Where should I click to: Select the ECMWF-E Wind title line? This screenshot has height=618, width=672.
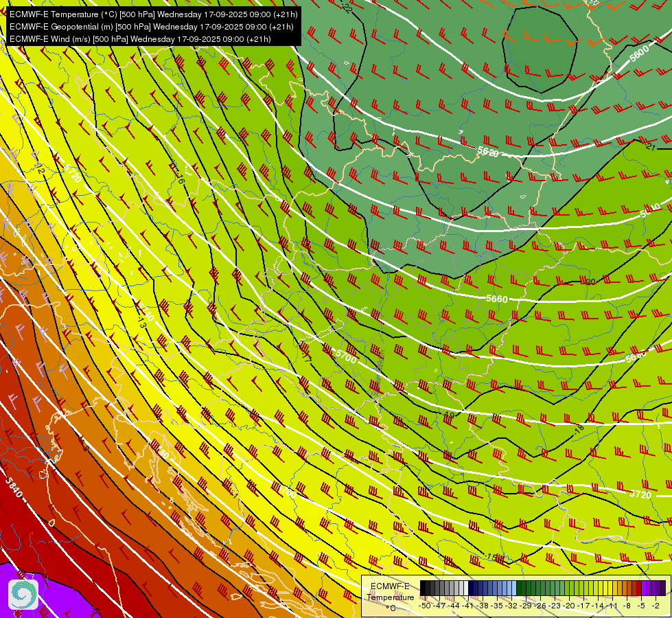click(x=140, y=39)
